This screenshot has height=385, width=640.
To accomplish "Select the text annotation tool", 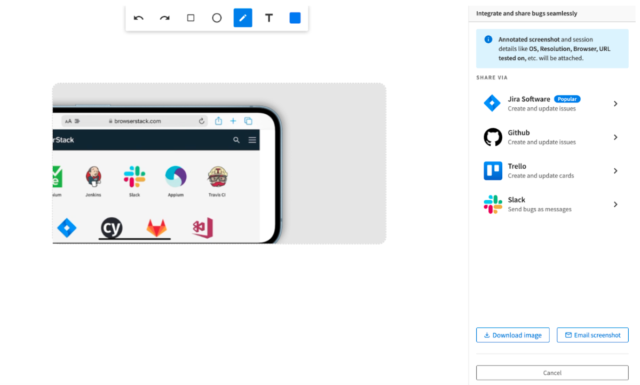I will tap(269, 18).
